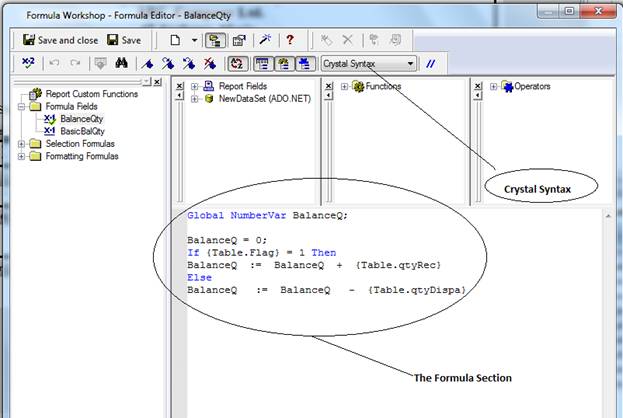Screen dimensions: 623x418
Task: Select the BasicBalQty formula
Action: pos(82,131)
